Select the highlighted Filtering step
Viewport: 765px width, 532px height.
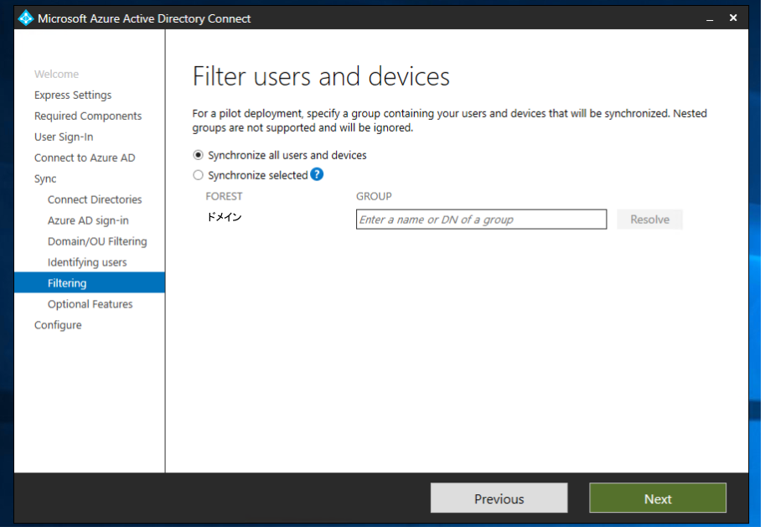tap(90, 284)
